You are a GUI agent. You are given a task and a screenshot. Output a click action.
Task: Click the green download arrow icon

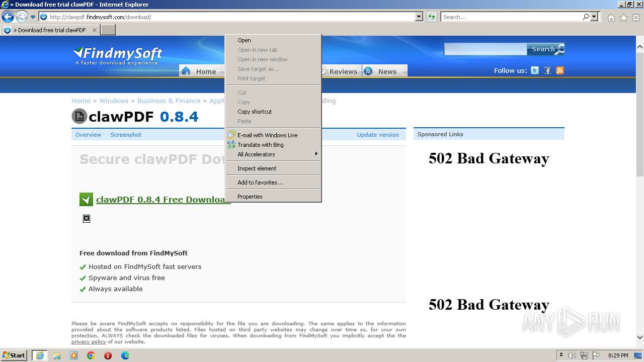[x=86, y=200]
